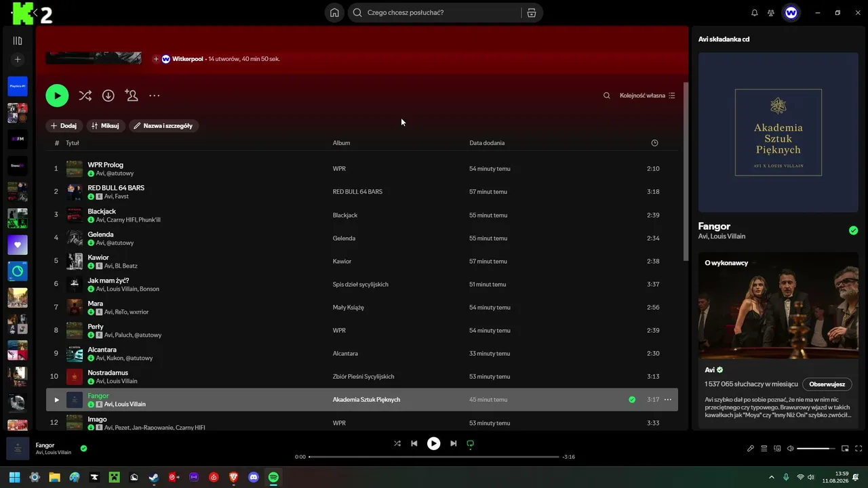The width and height of the screenshot is (868, 488).
Task: Open the Spis dzieł sycylijskich album link
Action: (360, 285)
